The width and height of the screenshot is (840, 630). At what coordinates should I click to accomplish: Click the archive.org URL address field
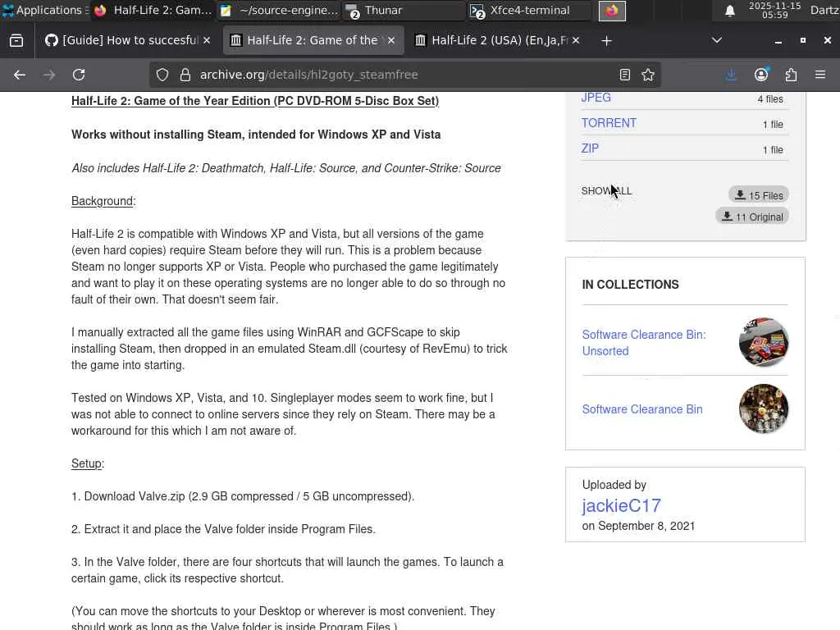[404, 75]
